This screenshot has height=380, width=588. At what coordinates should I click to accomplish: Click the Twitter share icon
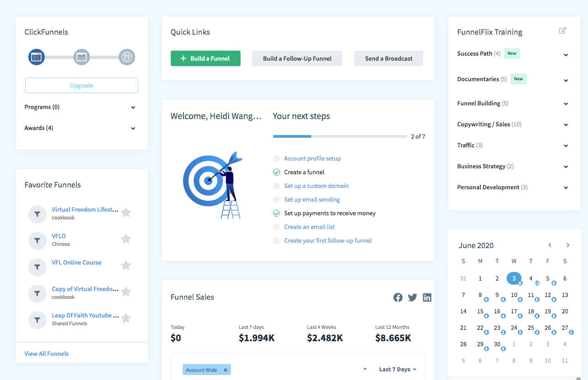(413, 297)
